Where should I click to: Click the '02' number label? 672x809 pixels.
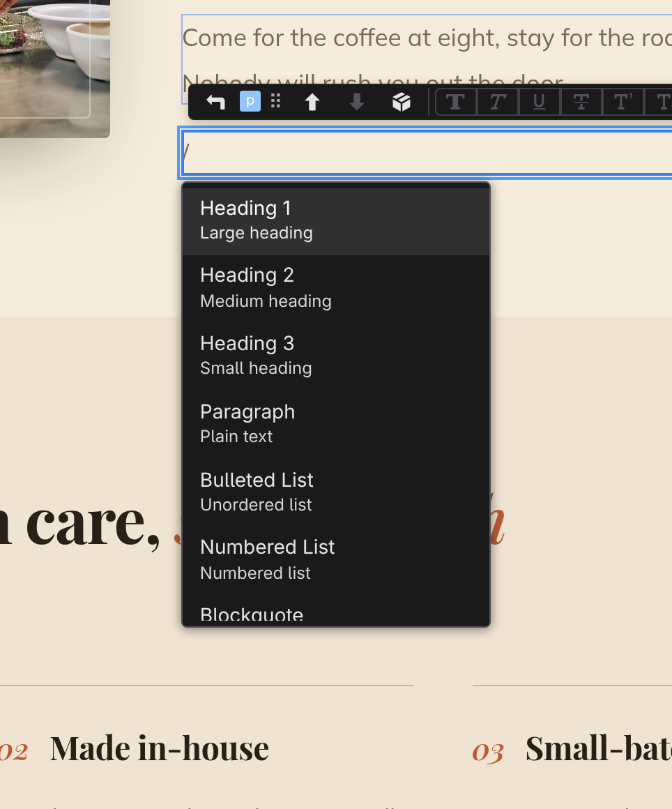13,753
